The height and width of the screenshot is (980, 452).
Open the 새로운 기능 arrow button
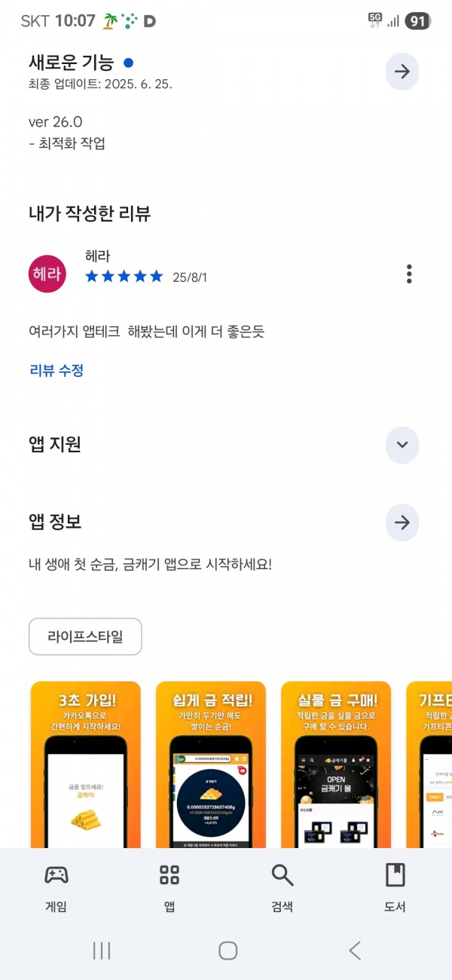pyautogui.click(x=402, y=72)
